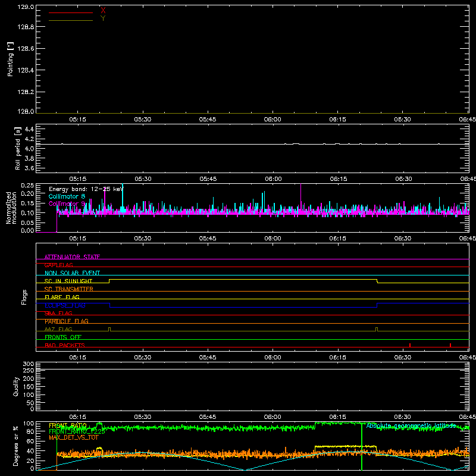This screenshot has height=476, width=476.
Task: Select the NON_SOLAR_EVENT flag label
Action: (x=72, y=273)
